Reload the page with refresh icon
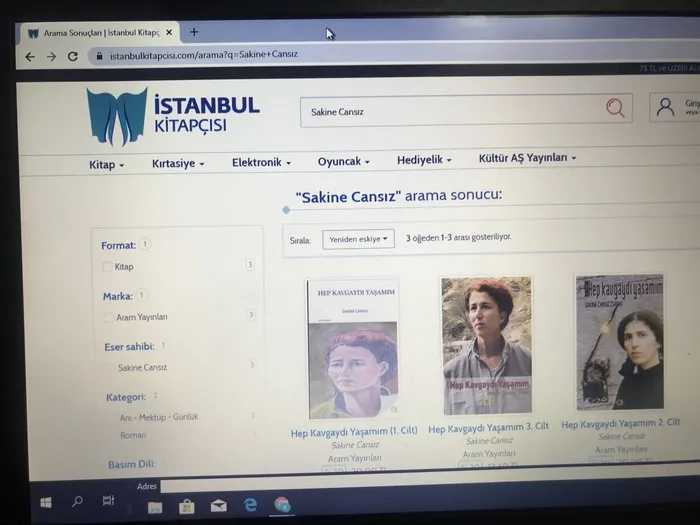This screenshot has width=700, height=525. 73,56
